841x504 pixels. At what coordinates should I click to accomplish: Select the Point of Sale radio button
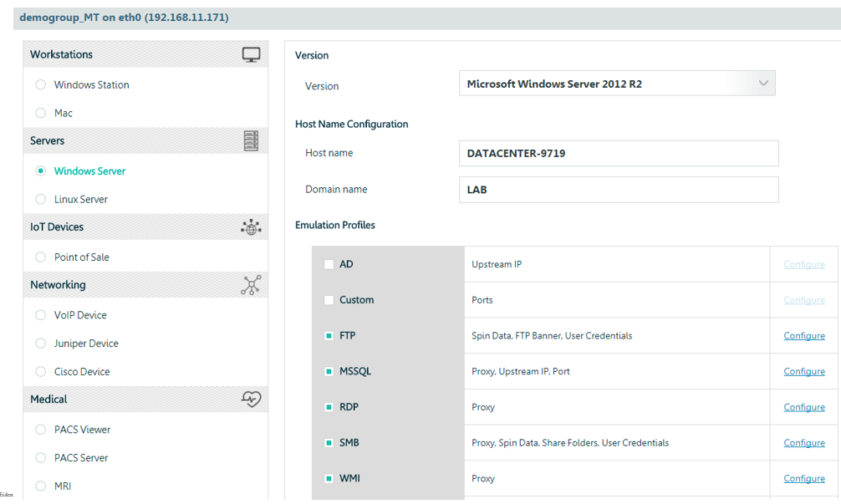(40, 257)
